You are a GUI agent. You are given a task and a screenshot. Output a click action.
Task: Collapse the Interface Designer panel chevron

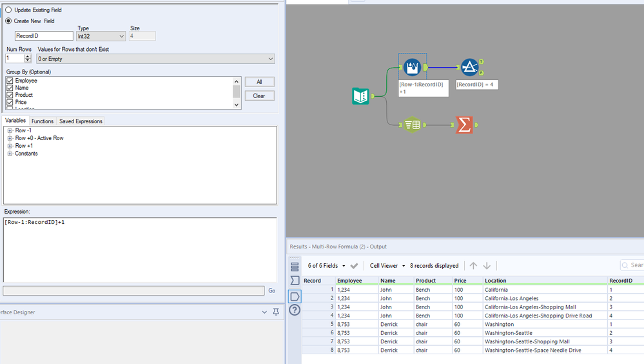[264, 312]
